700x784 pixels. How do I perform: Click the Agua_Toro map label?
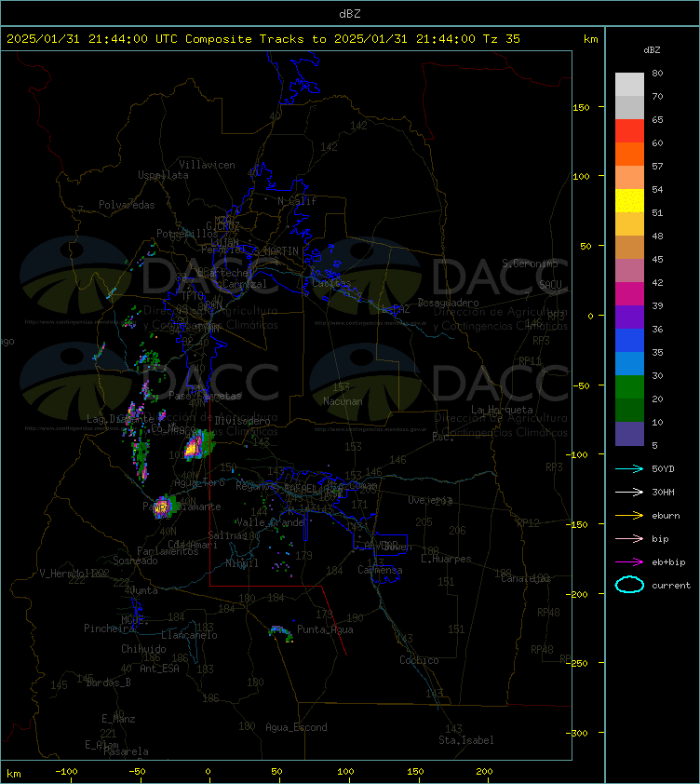coord(199,482)
